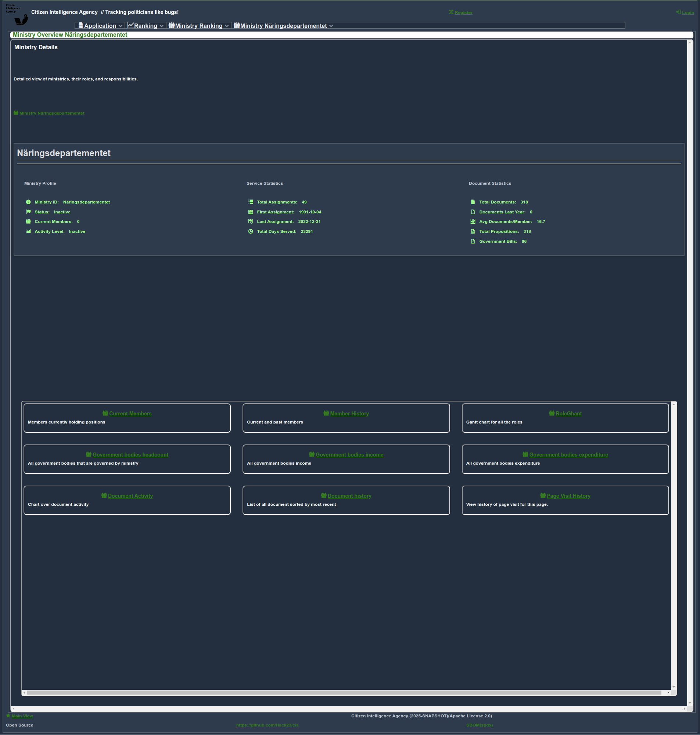Open the SBOM(spdx) link
Viewport: 700px width, 735px height.
[480, 725]
